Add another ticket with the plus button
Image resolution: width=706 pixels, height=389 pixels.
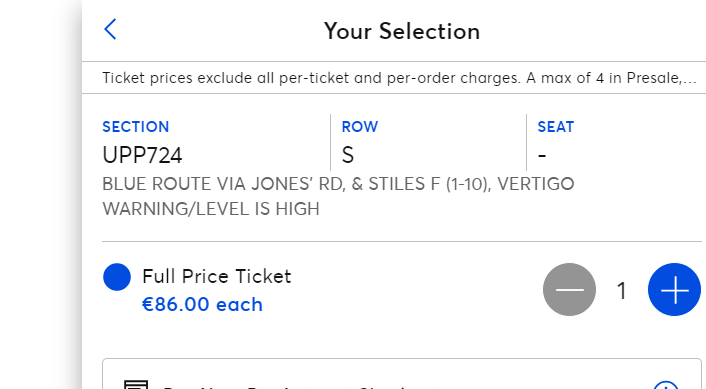tap(674, 289)
